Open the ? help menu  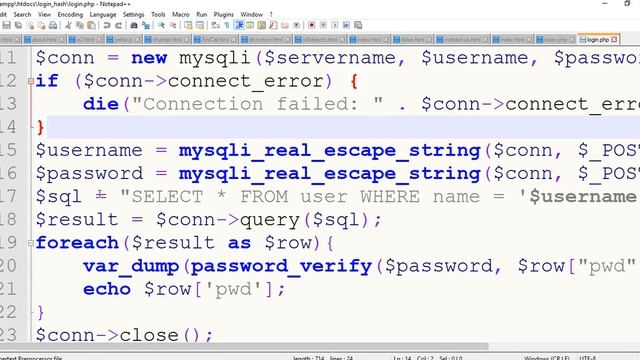271,14
